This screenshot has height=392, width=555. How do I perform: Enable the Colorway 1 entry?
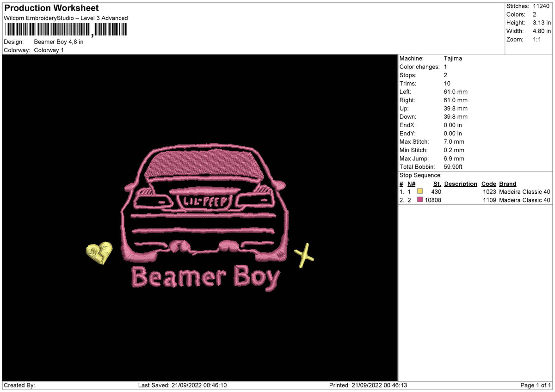(48, 50)
